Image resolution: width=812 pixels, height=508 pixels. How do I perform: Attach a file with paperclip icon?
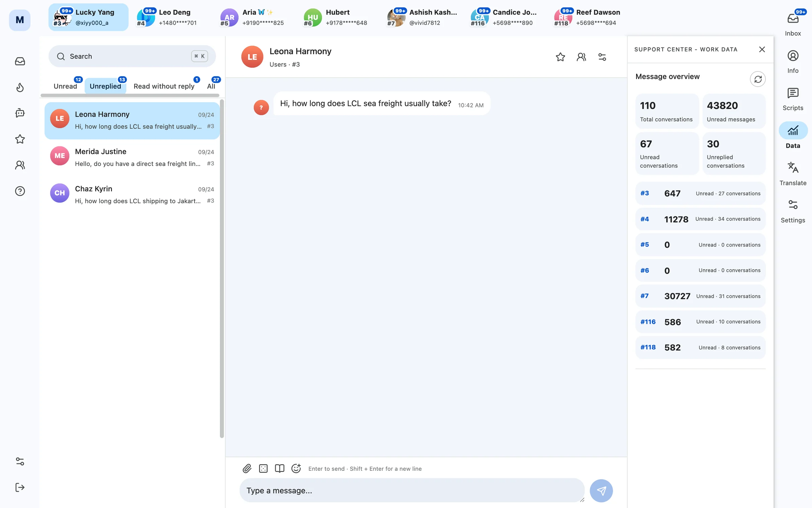247,468
